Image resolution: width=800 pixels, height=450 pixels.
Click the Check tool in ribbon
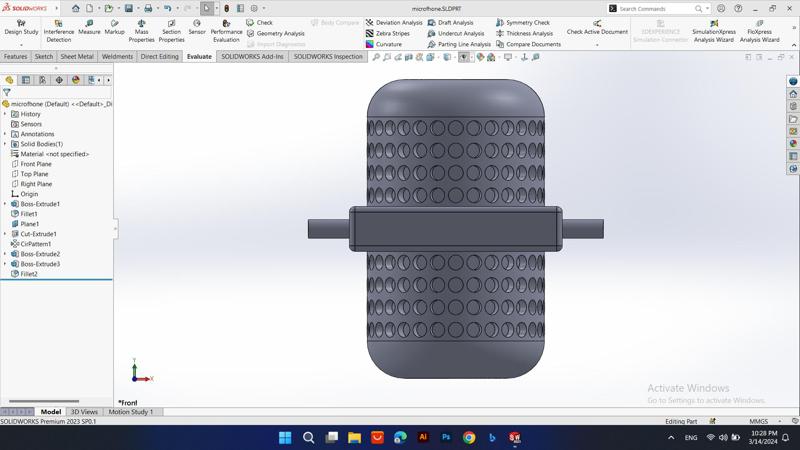pyautogui.click(x=260, y=22)
